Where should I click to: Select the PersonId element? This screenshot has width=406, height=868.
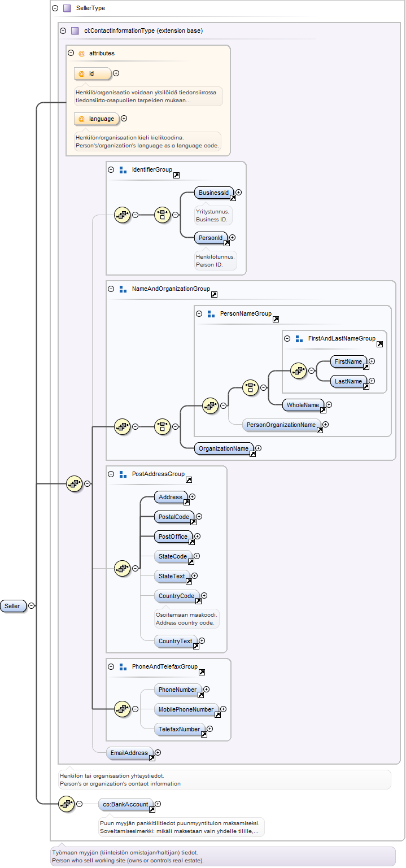coord(211,238)
